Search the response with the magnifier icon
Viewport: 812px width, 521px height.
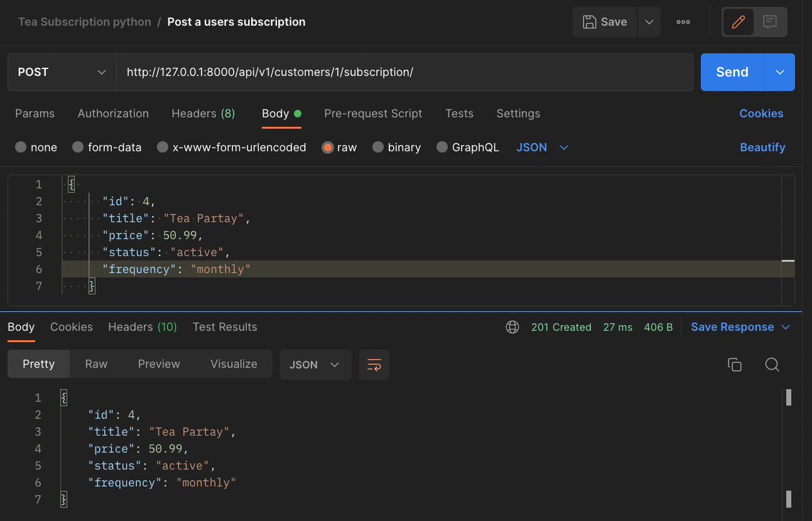click(772, 365)
